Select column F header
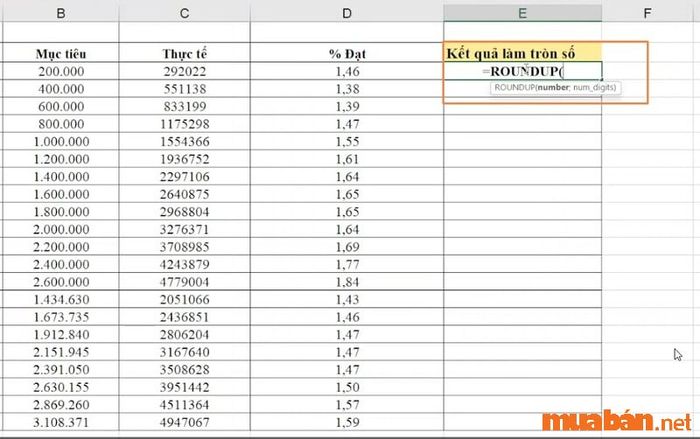The image size is (700, 439). (647, 13)
